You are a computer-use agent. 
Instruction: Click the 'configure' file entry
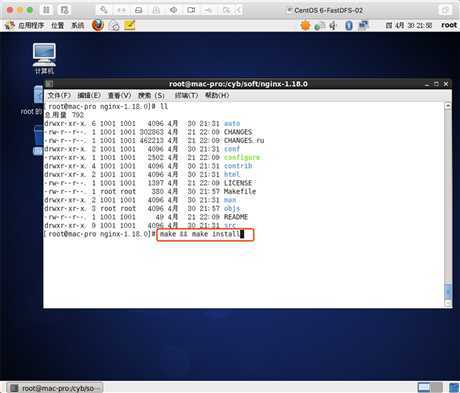(x=242, y=157)
